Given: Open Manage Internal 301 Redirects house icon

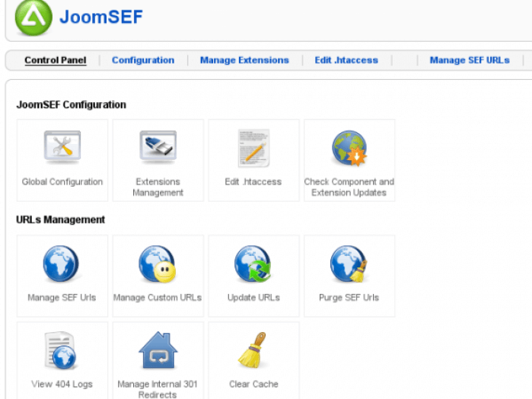Looking at the screenshot, I should point(158,350).
